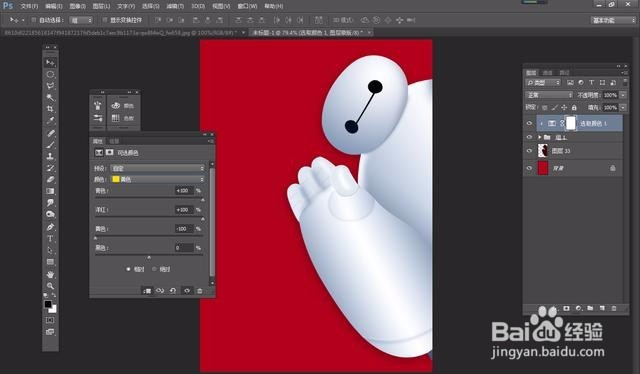Select the Pen tool

pyautogui.click(x=50, y=227)
